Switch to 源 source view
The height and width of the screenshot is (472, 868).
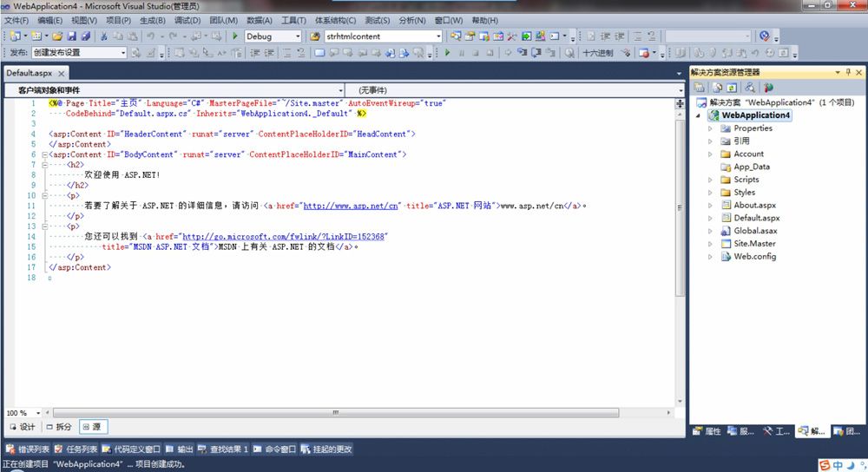pyautogui.click(x=92, y=427)
